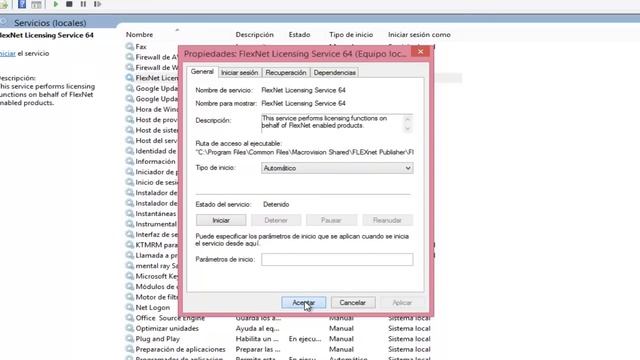Click inside Parámetros de inicio field
This screenshot has width=640, height=360.
tap(337, 259)
